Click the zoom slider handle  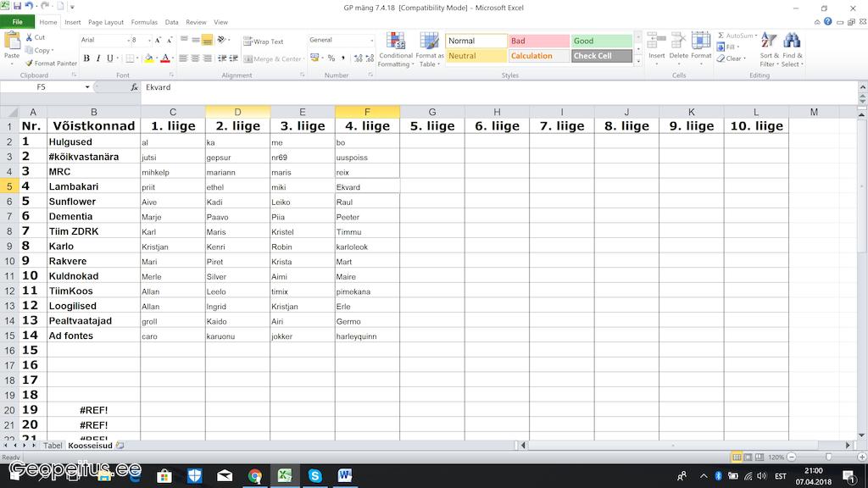[828, 457]
